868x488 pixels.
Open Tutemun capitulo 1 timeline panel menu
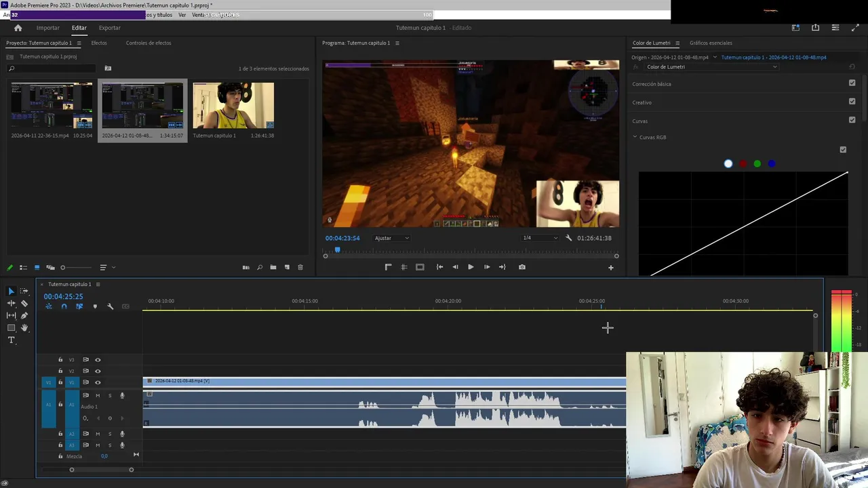[98, 284]
